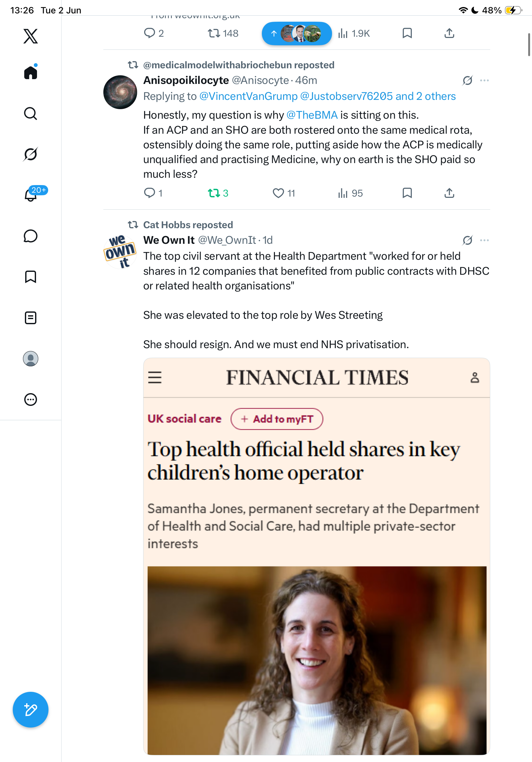Share the Anisopoikilocyte post

point(449,193)
